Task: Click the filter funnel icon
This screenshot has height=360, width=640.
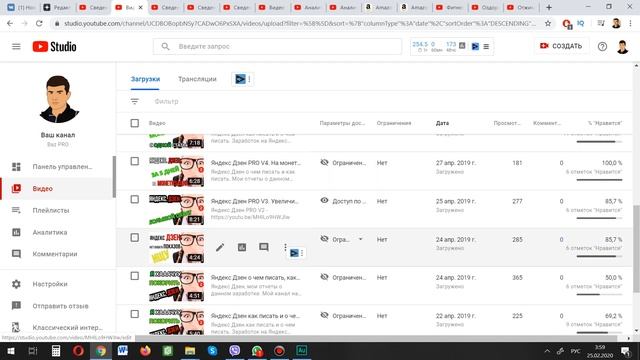Action: pos(135,101)
